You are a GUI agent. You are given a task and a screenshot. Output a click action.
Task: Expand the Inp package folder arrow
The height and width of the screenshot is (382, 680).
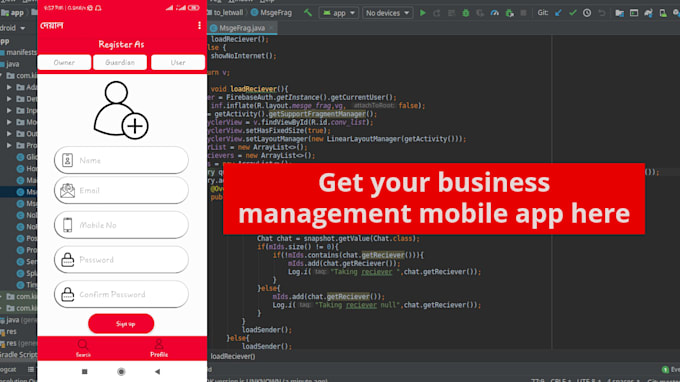point(9,111)
